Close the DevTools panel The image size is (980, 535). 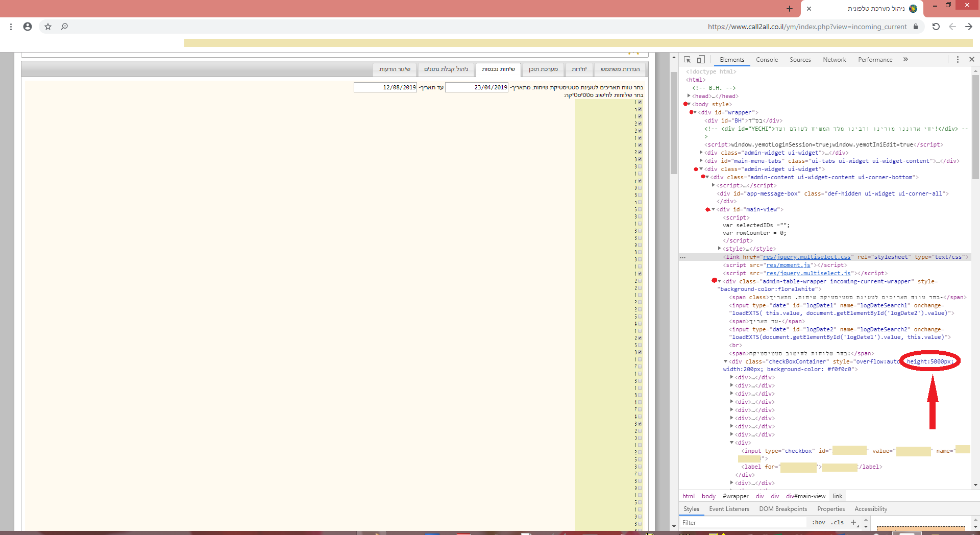tap(972, 59)
